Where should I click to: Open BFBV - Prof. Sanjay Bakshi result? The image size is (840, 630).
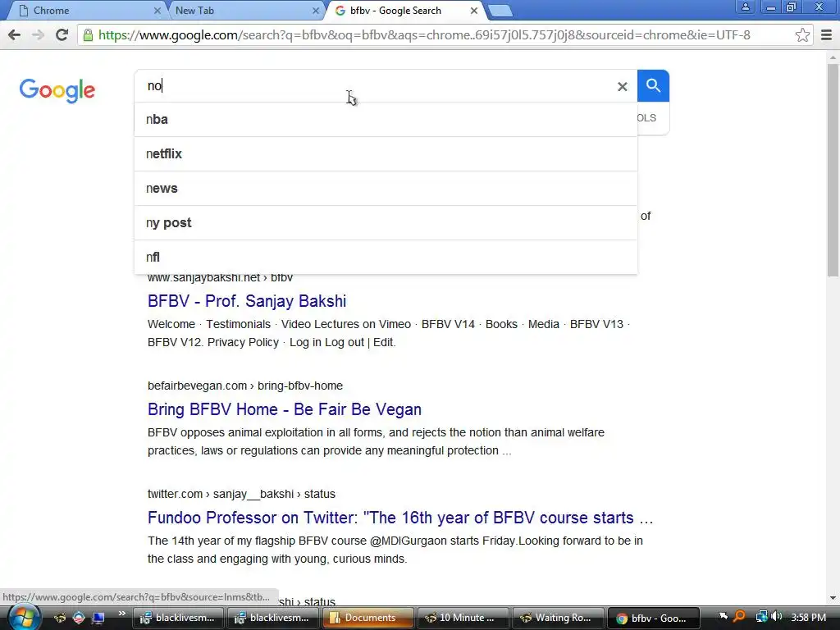(247, 301)
